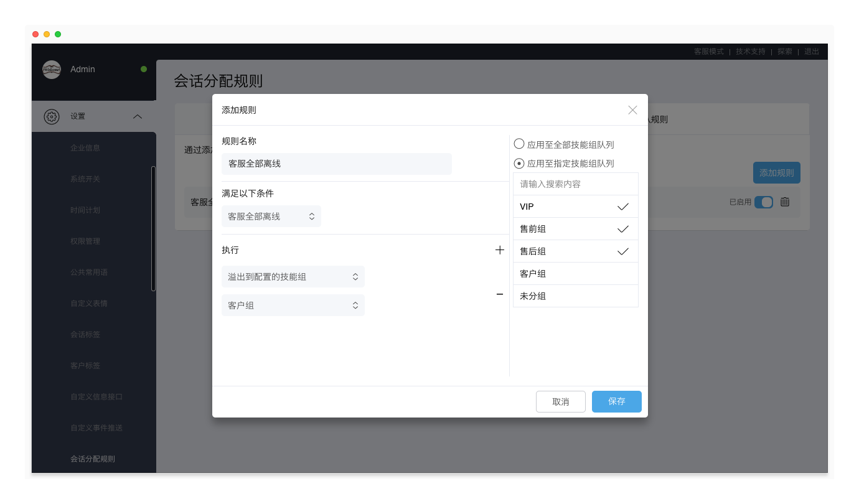859x504 pixels.
Task: Click the settings gear icon in the sidebar
Action: coord(52,116)
